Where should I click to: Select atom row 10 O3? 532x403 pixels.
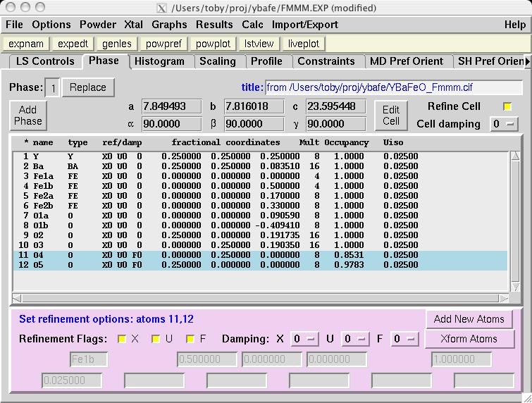(x=260, y=245)
